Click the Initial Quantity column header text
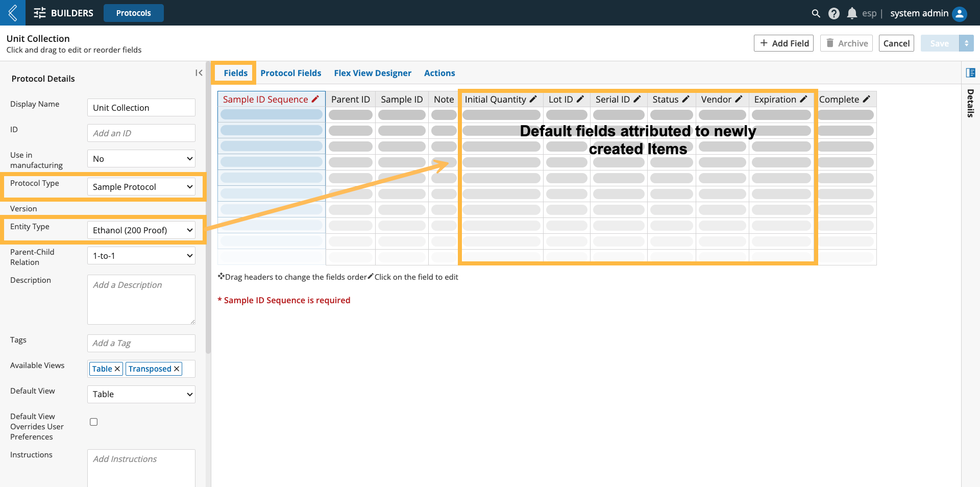The height and width of the screenshot is (487, 980). click(495, 99)
